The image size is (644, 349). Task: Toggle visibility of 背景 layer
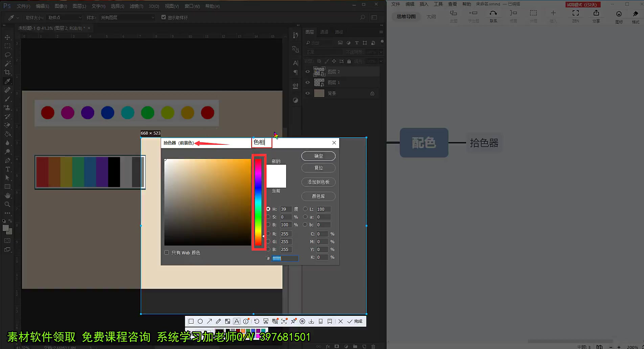point(307,93)
